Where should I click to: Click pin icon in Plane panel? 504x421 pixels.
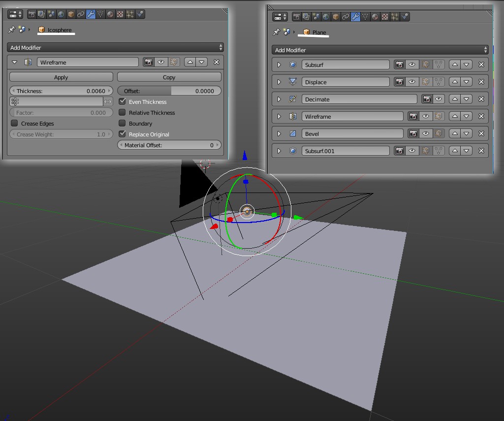277,32
